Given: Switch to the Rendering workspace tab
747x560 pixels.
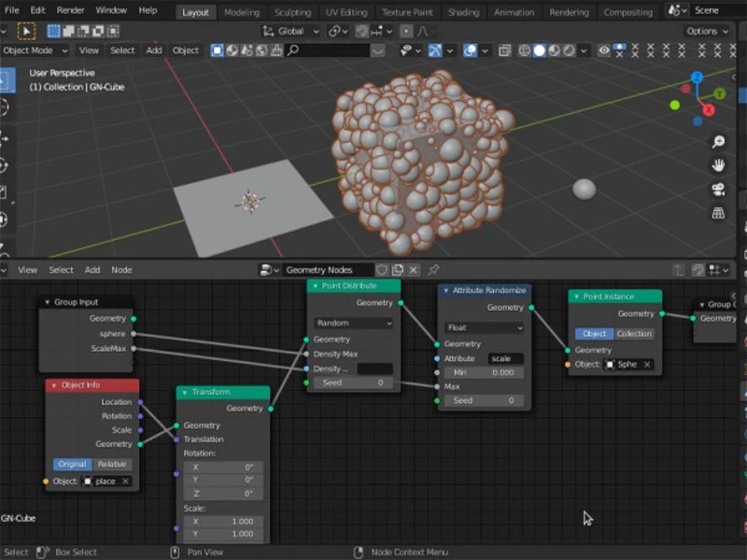Looking at the screenshot, I should pos(569,12).
